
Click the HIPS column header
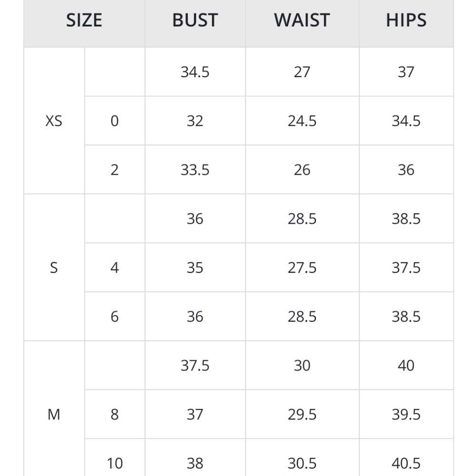tap(406, 20)
